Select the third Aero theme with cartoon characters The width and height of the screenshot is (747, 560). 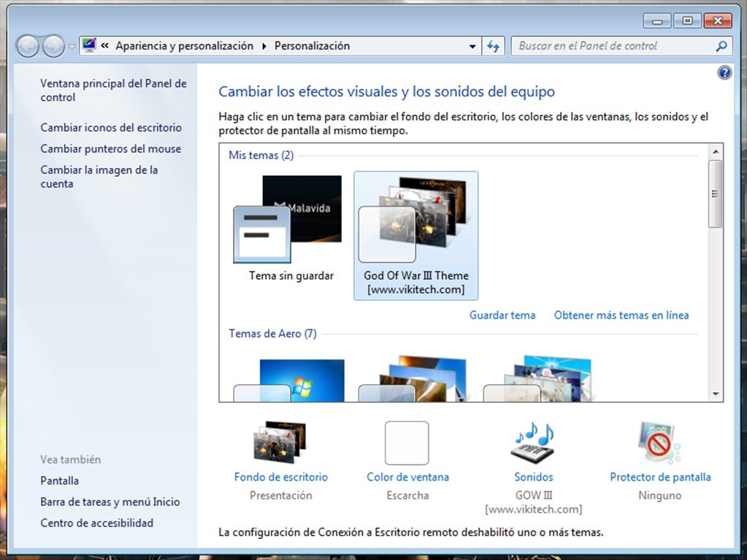point(538,379)
